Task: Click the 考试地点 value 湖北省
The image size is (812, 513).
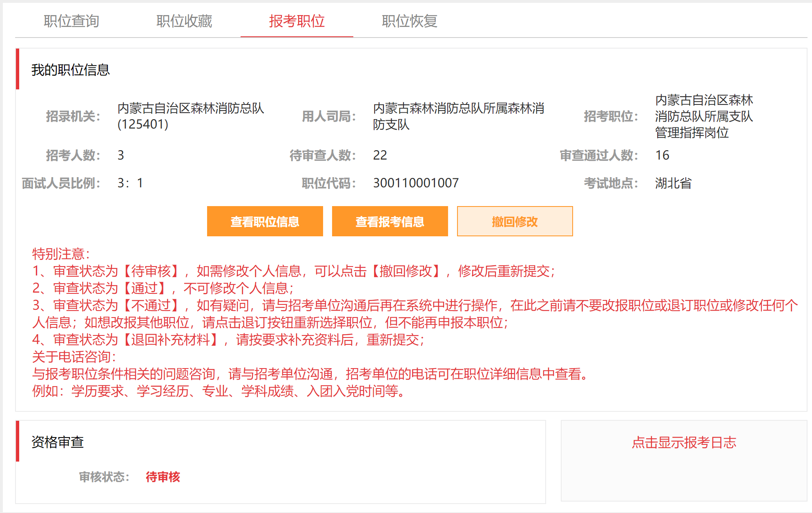Action: coord(674,183)
